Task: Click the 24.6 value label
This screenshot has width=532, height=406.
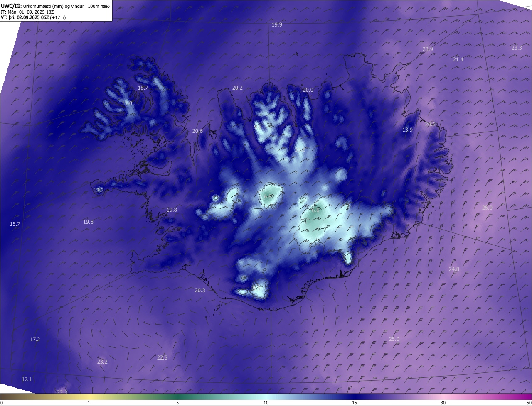Action: [431, 125]
